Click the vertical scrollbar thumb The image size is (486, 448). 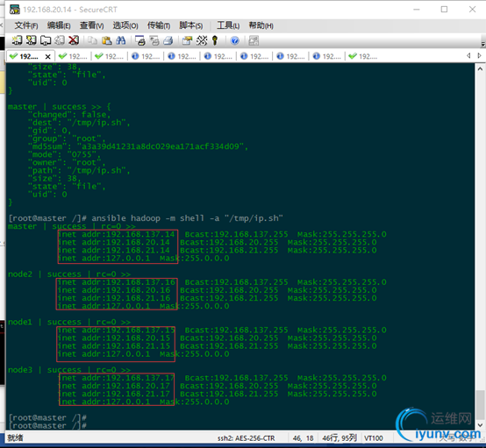480,404
